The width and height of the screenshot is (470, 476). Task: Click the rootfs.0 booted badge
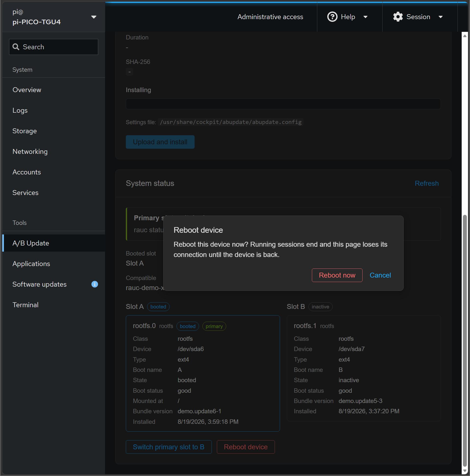point(187,326)
